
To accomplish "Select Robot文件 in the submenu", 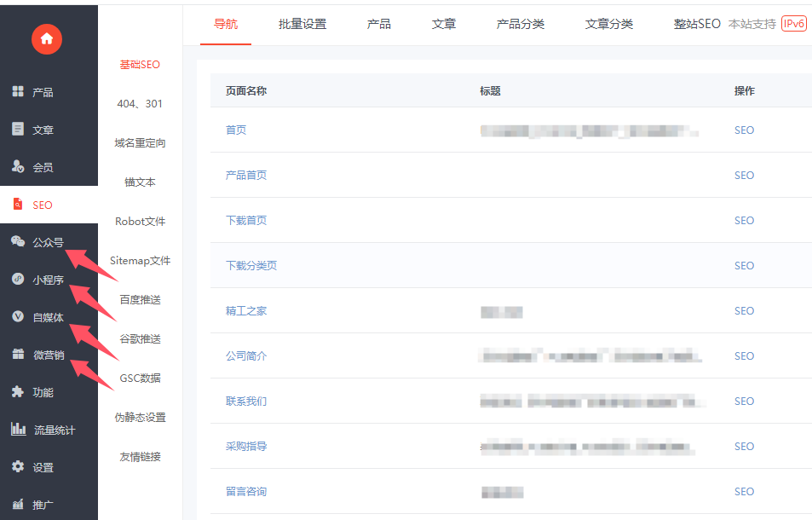I will click(x=140, y=222).
